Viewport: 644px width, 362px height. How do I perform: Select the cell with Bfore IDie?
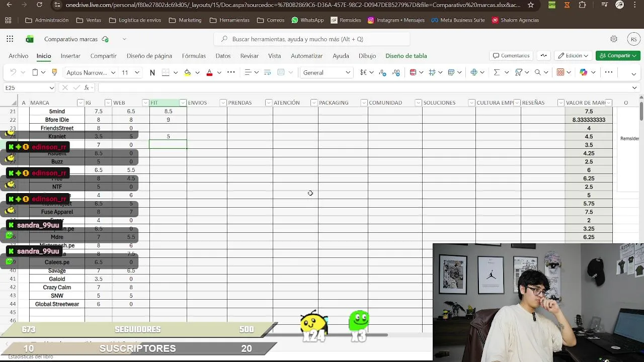coord(57,120)
